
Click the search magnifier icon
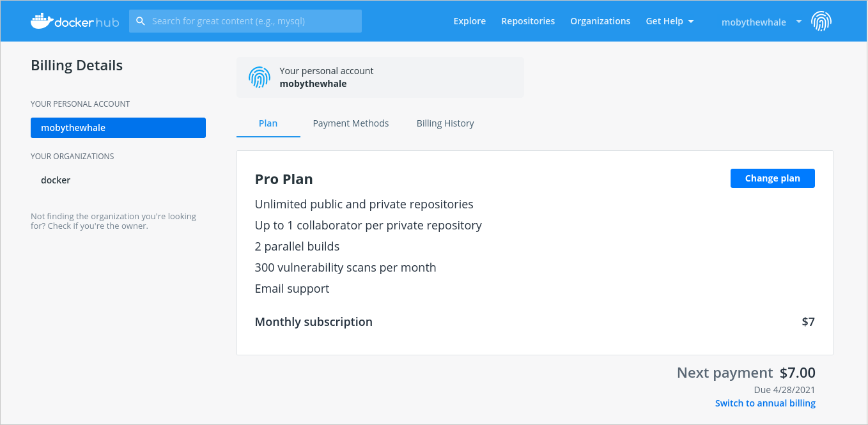pos(141,21)
